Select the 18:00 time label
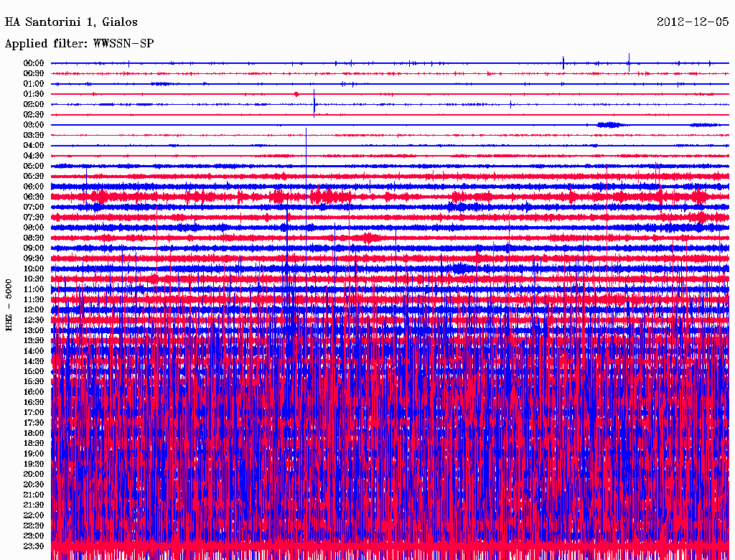Image resolution: width=735 pixels, height=560 pixels. pyautogui.click(x=34, y=433)
